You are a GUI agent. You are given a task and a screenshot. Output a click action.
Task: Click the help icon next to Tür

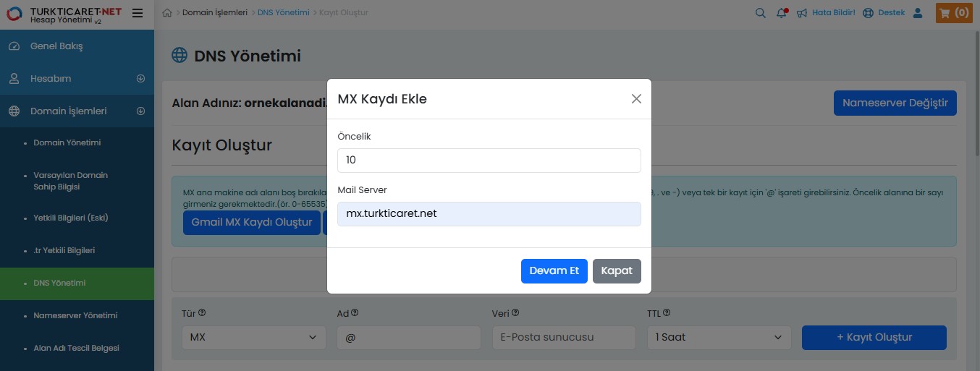202,313
